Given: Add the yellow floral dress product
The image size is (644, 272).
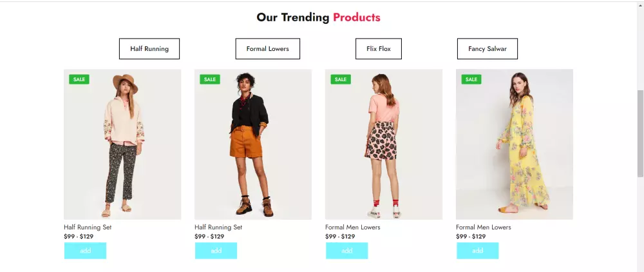Looking at the screenshot, I should (477, 251).
